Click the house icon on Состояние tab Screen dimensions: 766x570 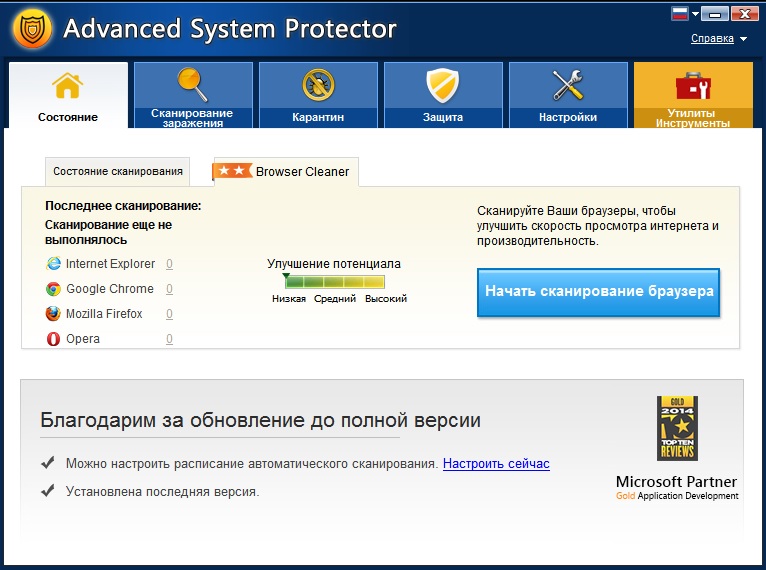click(x=68, y=86)
